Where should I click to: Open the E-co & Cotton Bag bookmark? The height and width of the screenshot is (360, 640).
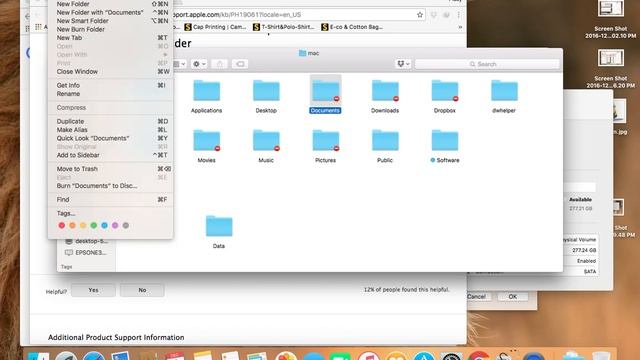[352, 27]
